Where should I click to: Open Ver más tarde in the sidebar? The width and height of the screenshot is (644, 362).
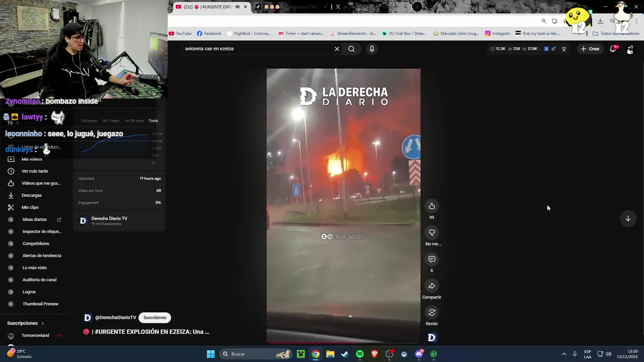pyautogui.click(x=35, y=171)
